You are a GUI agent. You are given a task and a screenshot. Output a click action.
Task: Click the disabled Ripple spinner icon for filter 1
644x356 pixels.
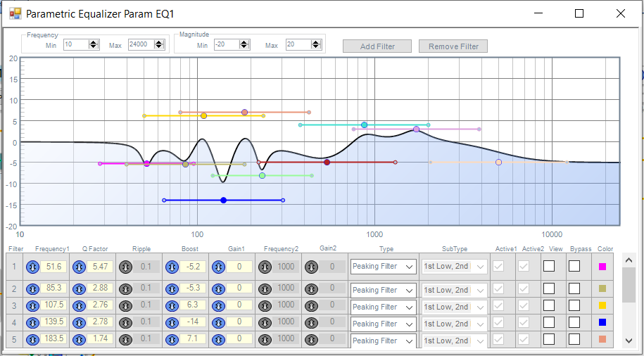tap(125, 267)
